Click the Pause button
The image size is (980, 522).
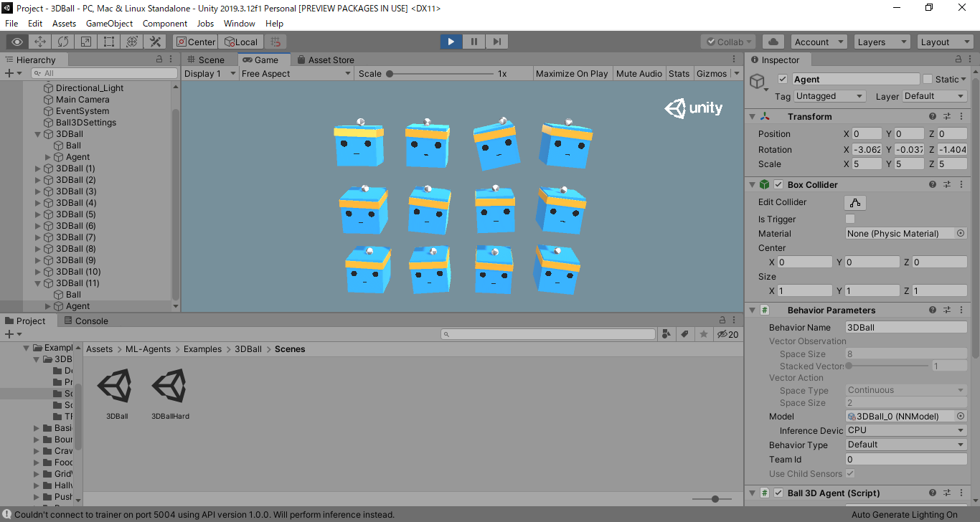[473, 42]
